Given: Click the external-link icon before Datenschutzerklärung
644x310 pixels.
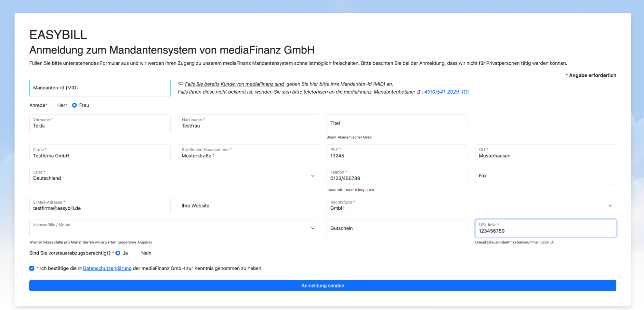Looking at the screenshot, I should (80, 268).
